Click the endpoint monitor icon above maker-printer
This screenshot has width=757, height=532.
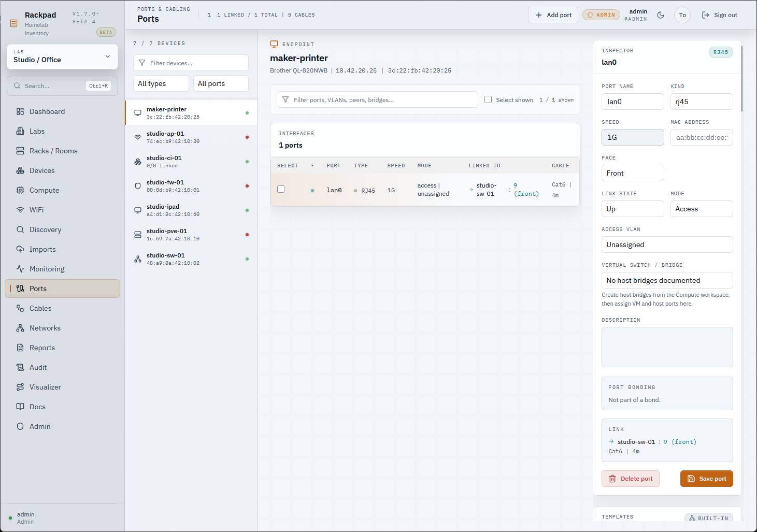tap(274, 44)
